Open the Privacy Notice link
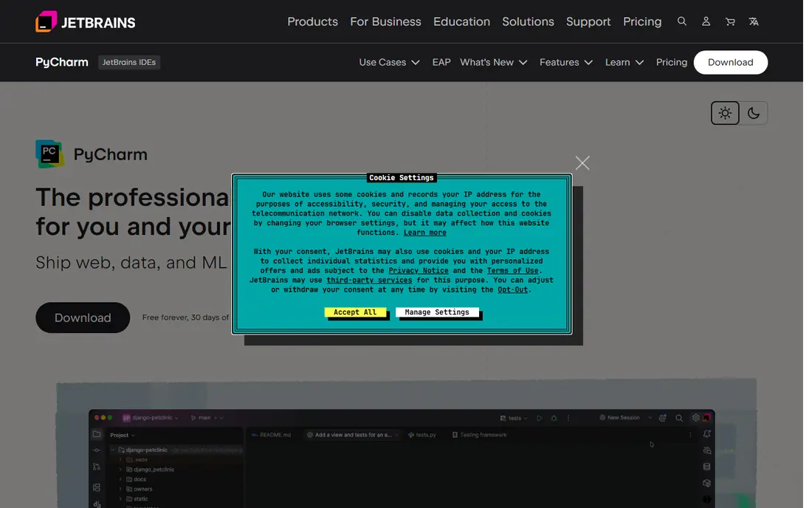The width and height of the screenshot is (812, 508). click(x=419, y=270)
